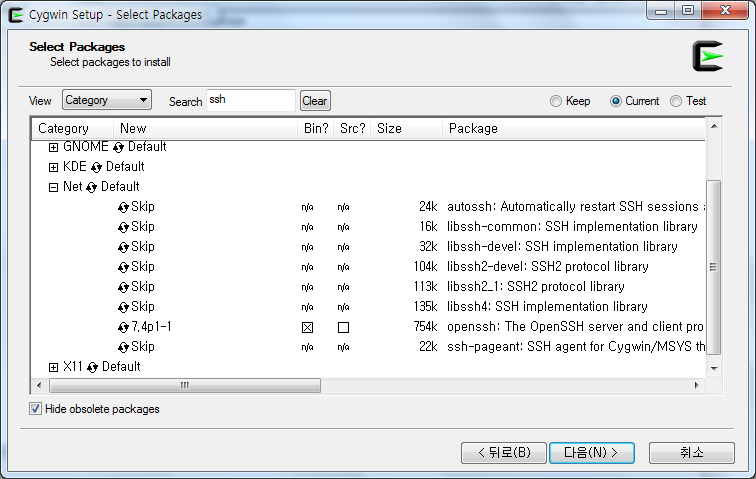Cycle install state for libssh2-devel package
This screenshot has width=756, height=479.
(x=123, y=267)
